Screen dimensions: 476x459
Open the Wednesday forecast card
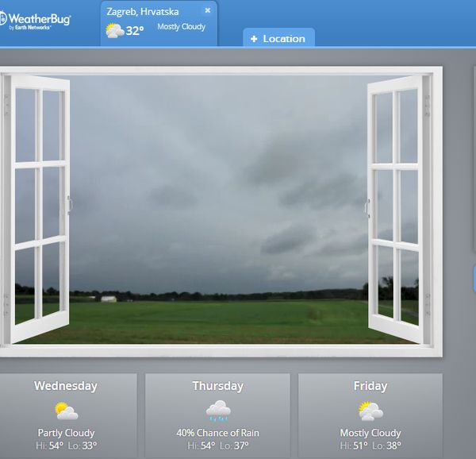[x=67, y=416]
